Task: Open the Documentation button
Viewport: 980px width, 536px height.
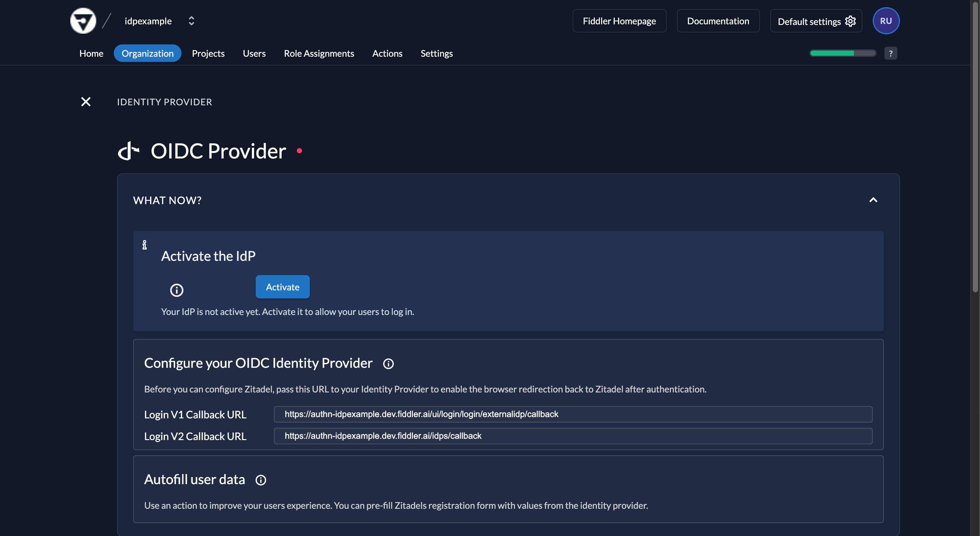Action: pyautogui.click(x=718, y=21)
